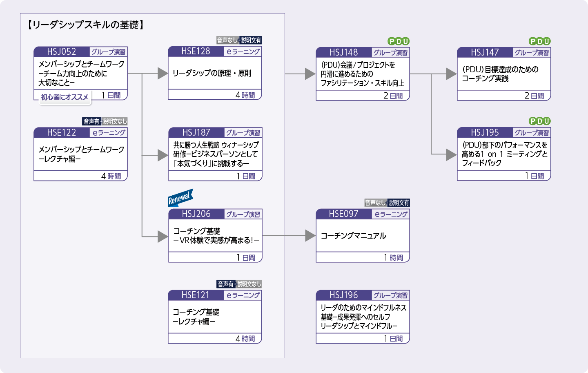Open the HSJ052 membership and teamwork course card
The width and height of the screenshot is (588, 373).
pos(81,74)
